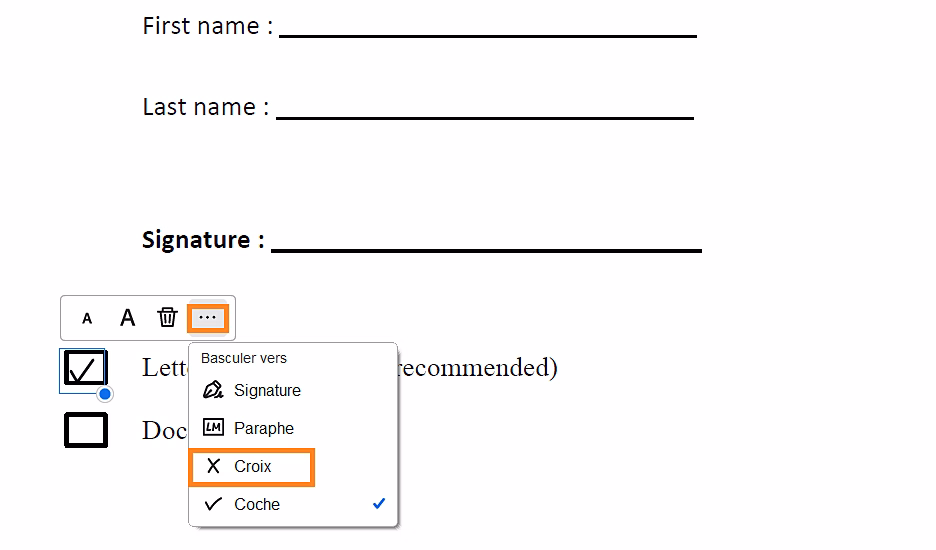
Task: Click the blue selected tick beside Coche
Action: click(x=379, y=504)
